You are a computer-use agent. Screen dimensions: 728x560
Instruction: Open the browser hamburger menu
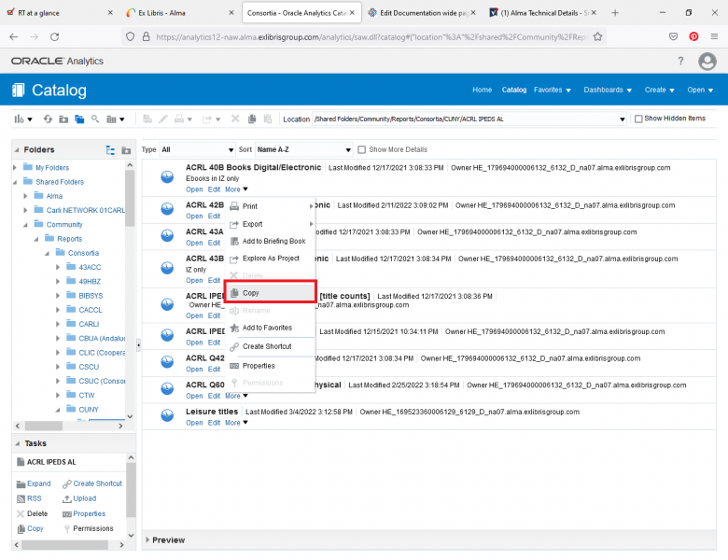(x=714, y=36)
